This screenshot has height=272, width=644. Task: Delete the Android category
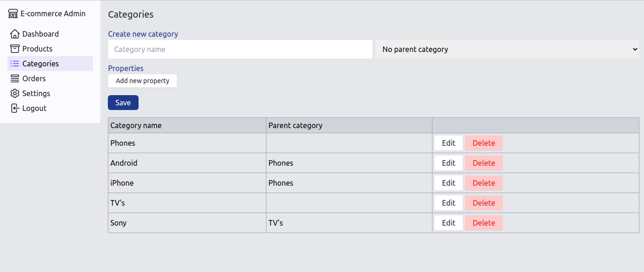pyautogui.click(x=484, y=163)
